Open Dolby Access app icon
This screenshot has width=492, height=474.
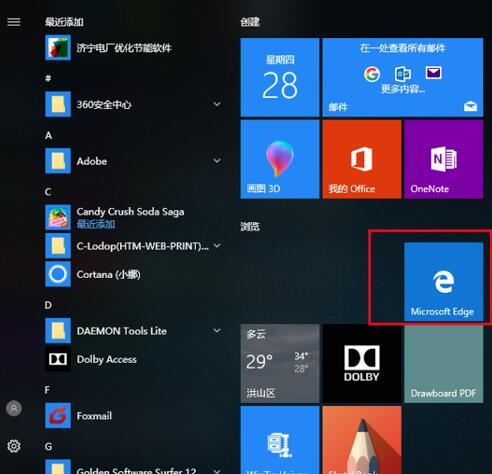58,359
